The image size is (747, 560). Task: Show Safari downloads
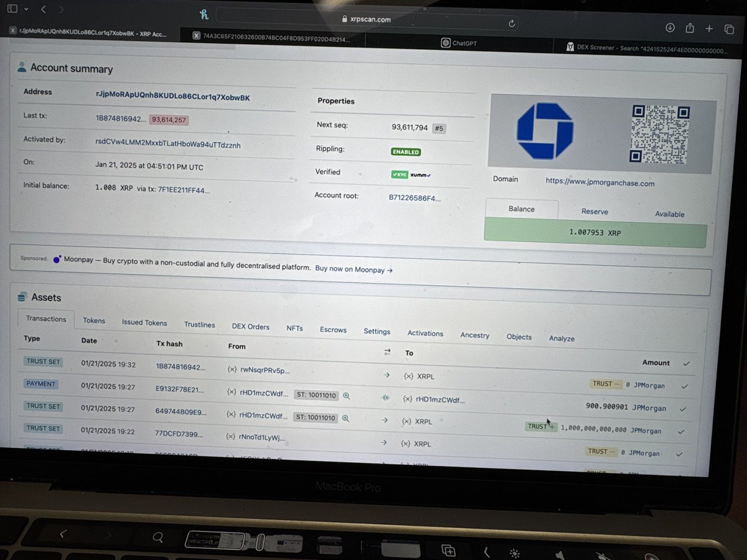[670, 27]
